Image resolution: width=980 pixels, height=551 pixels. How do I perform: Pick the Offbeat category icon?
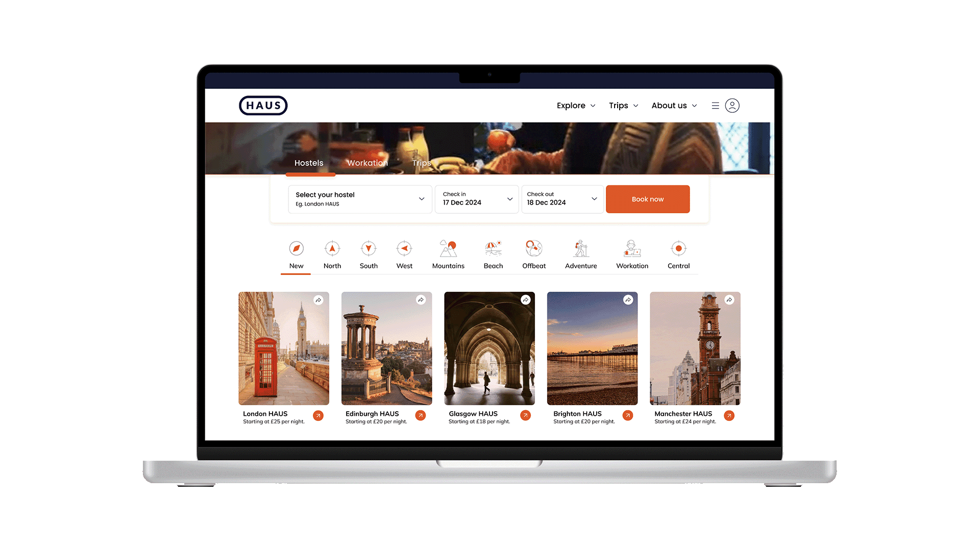(x=534, y=249)
